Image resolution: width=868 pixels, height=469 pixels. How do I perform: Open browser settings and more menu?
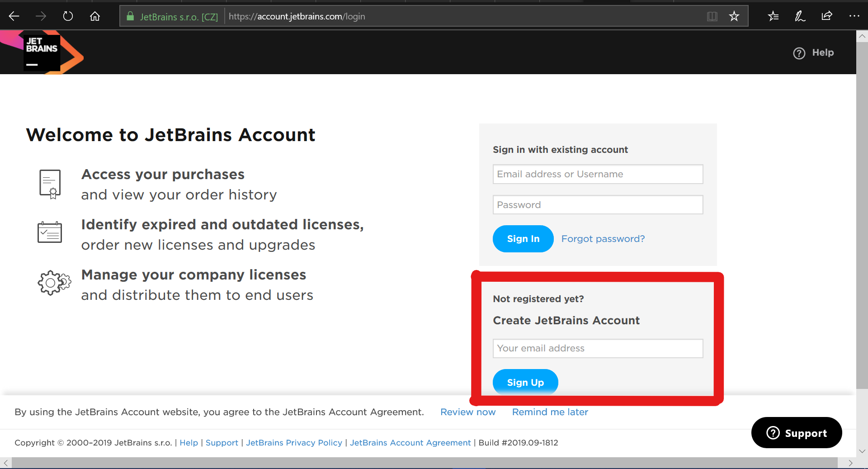854,16
